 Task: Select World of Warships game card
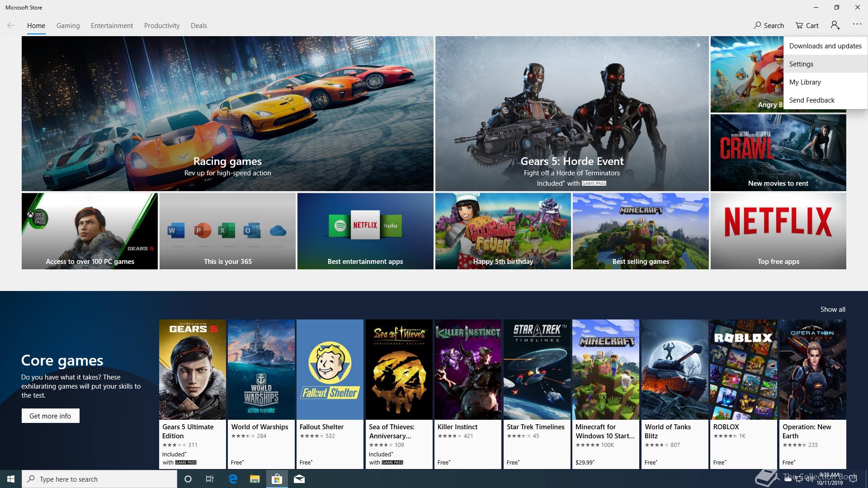[261, 394]
